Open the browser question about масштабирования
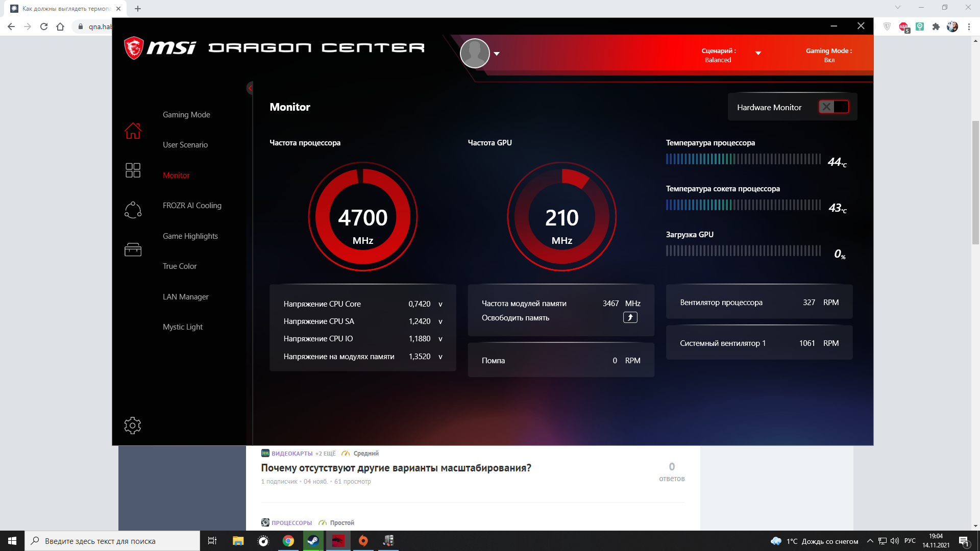 (x=396, y=468)
